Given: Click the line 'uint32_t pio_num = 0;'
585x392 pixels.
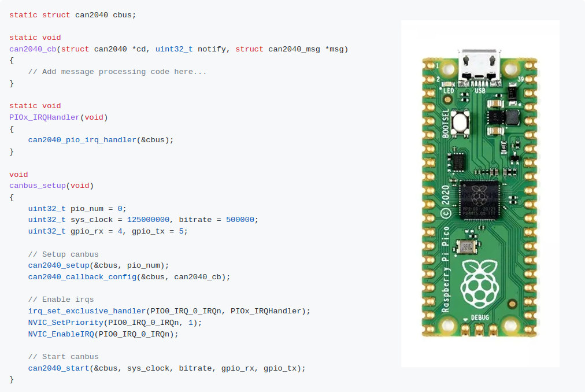Looking at the screenshot, I should [x=77, y=209].
